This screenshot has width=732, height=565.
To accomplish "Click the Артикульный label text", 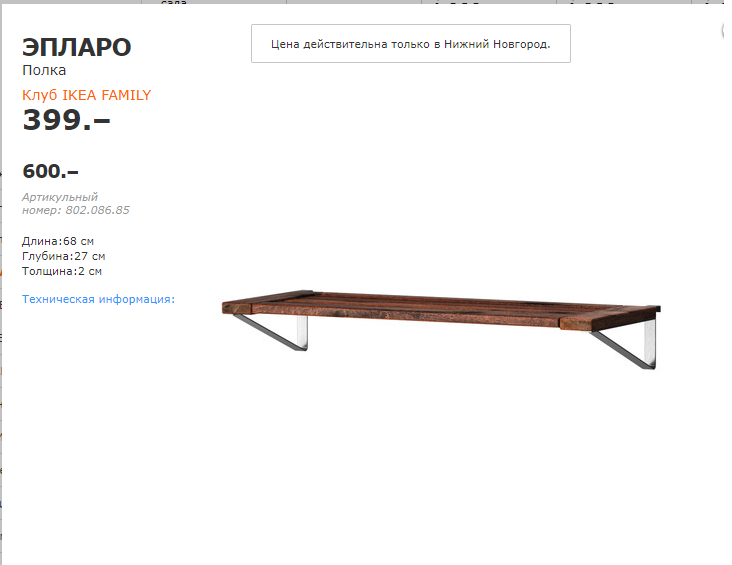I will click(60, 197).
